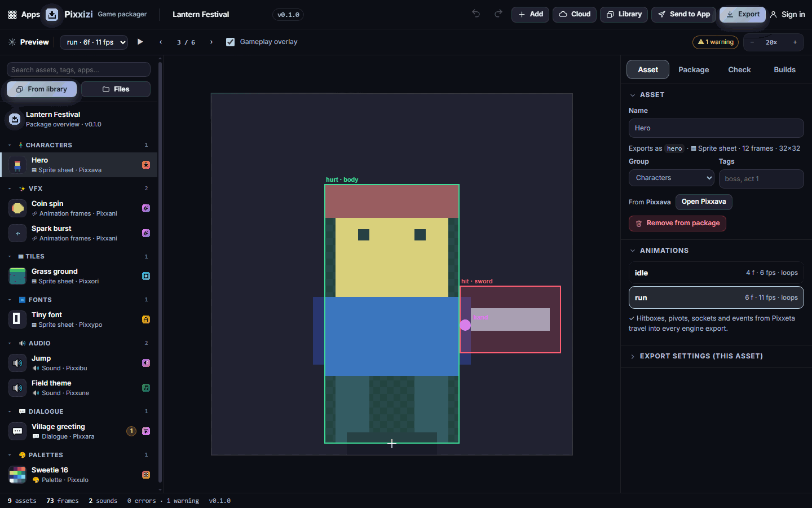Click the Pixxune badge on Field theme row
The height and width of the screenshot is (508, 812).
pyautogui.click(x=146, y=388)
